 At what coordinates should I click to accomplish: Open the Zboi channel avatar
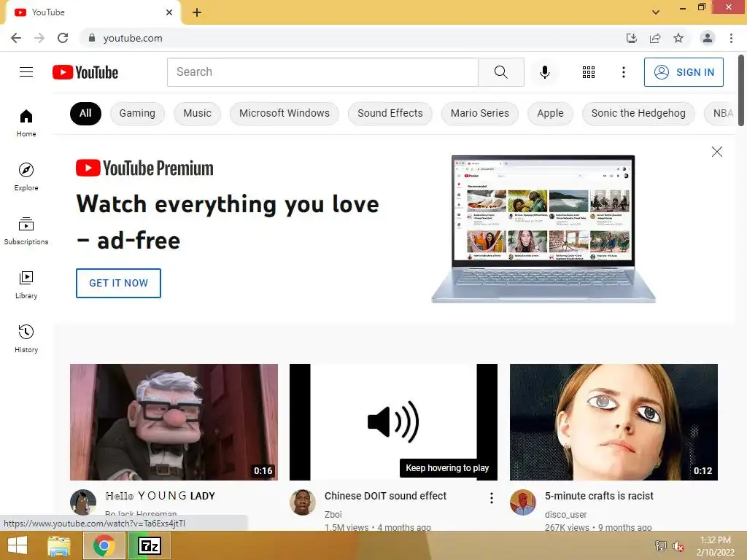(x=303, y=502)
